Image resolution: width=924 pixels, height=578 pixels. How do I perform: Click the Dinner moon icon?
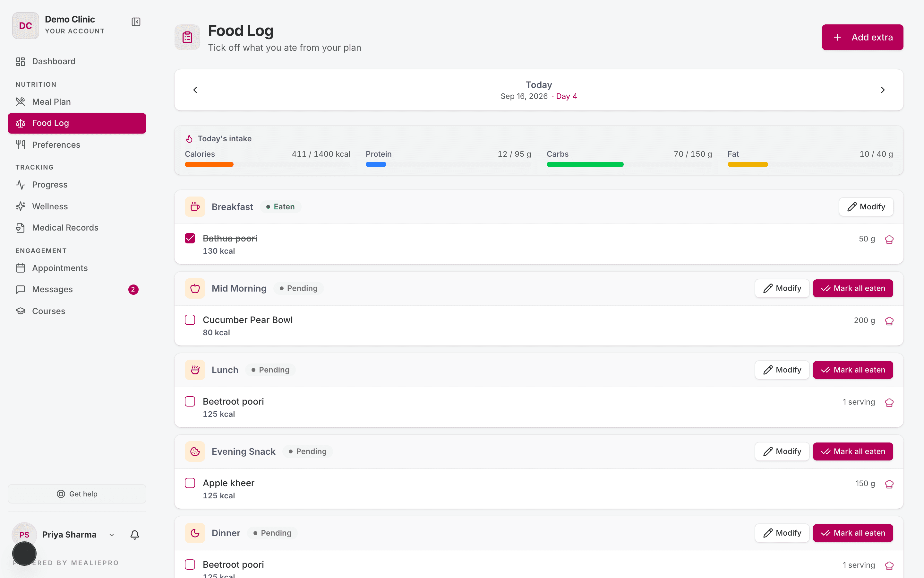click(195, 533)
